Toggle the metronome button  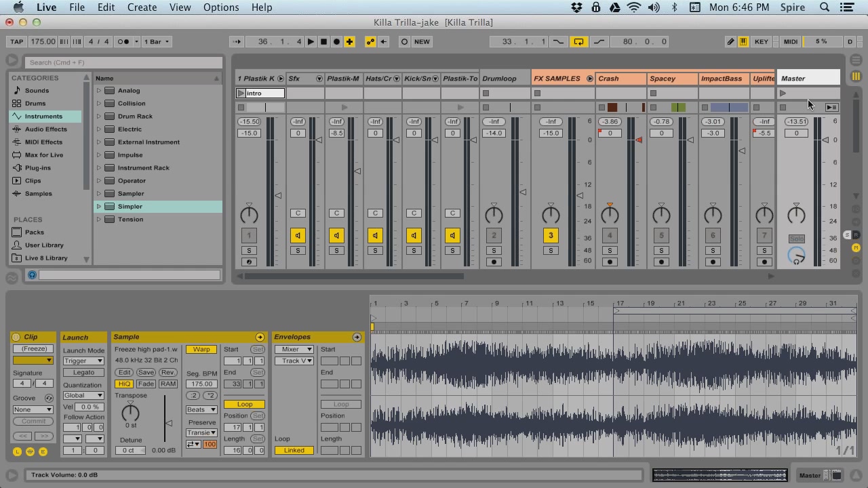[123, 41]
